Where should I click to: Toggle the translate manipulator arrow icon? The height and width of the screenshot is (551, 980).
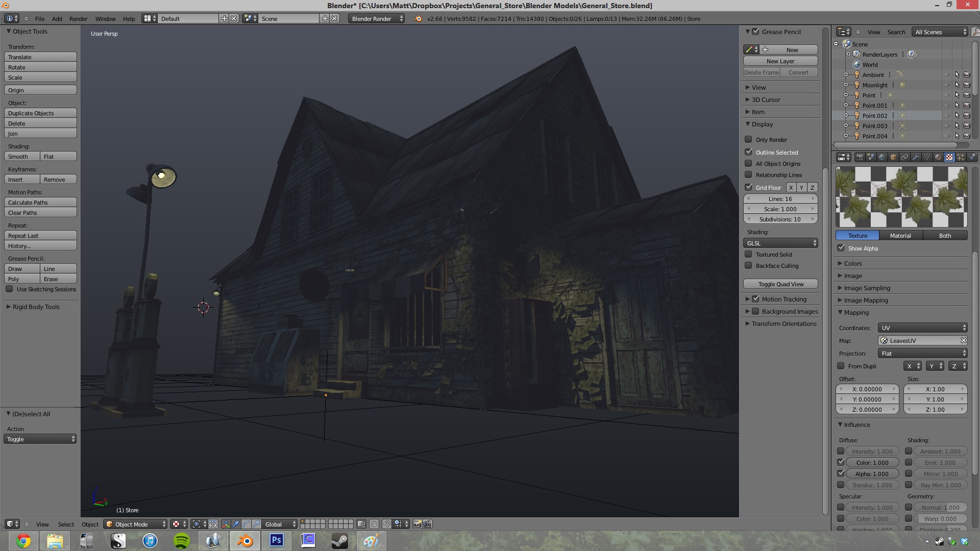tap(235, 524)
